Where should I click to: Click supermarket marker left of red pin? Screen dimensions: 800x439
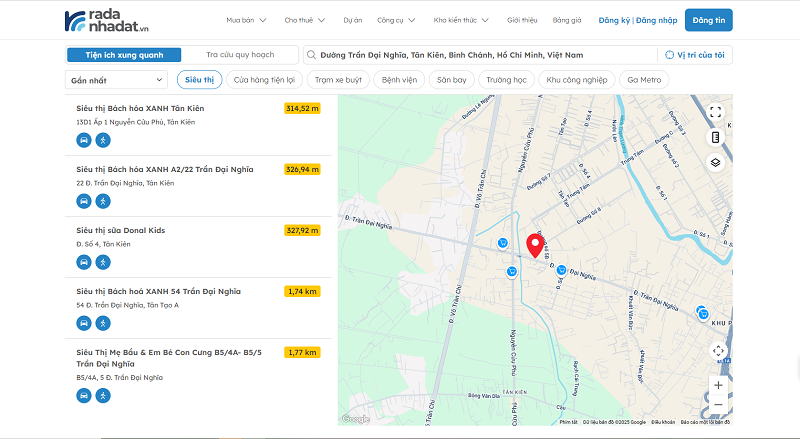503,243
